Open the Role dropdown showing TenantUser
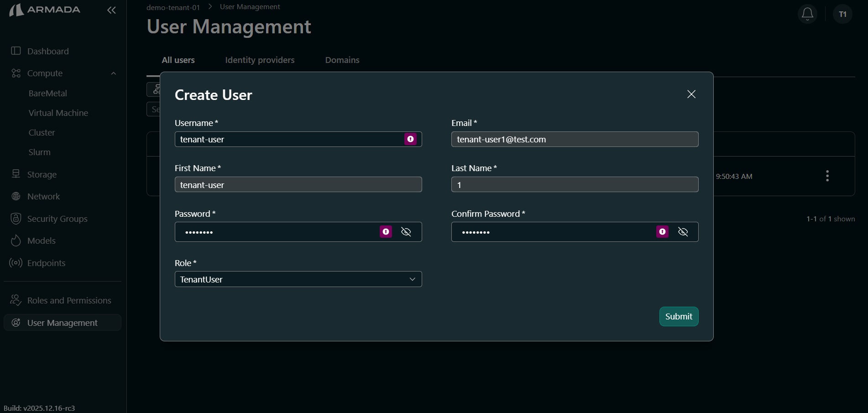Screen dimensions: 868x413 pyautogui.click(x=298, y=279)
